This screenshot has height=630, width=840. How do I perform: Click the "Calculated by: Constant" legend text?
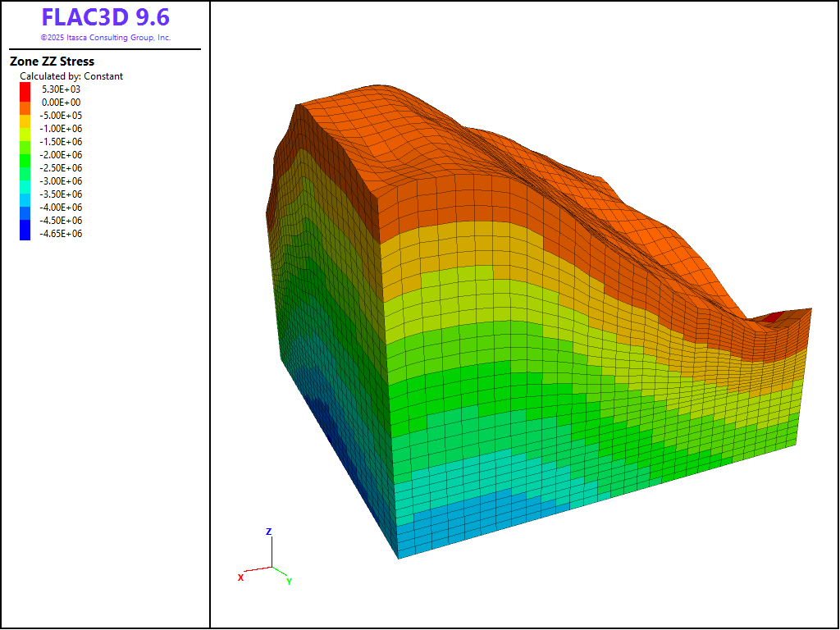pyautogui.click(x=71, y=76)
